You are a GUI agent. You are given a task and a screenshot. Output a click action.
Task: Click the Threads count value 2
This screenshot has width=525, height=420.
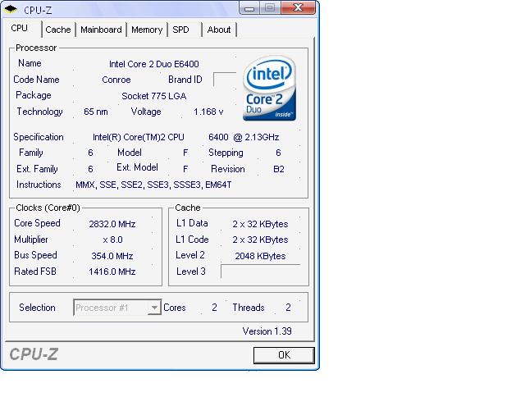(288, 308)
